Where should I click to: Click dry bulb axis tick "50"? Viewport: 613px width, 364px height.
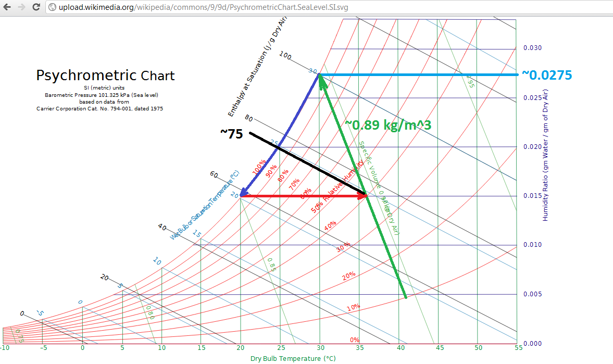coord(479,347)
